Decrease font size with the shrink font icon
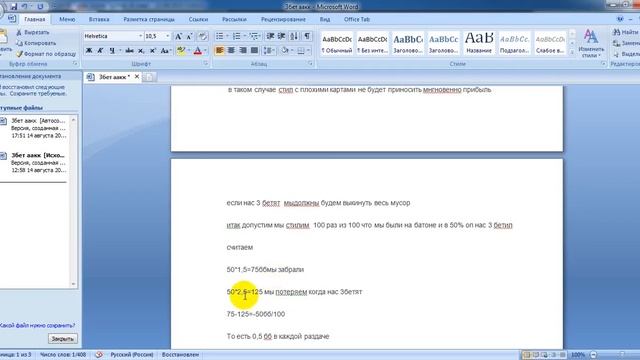Screen dimensions: 640x360 [189, 37]
